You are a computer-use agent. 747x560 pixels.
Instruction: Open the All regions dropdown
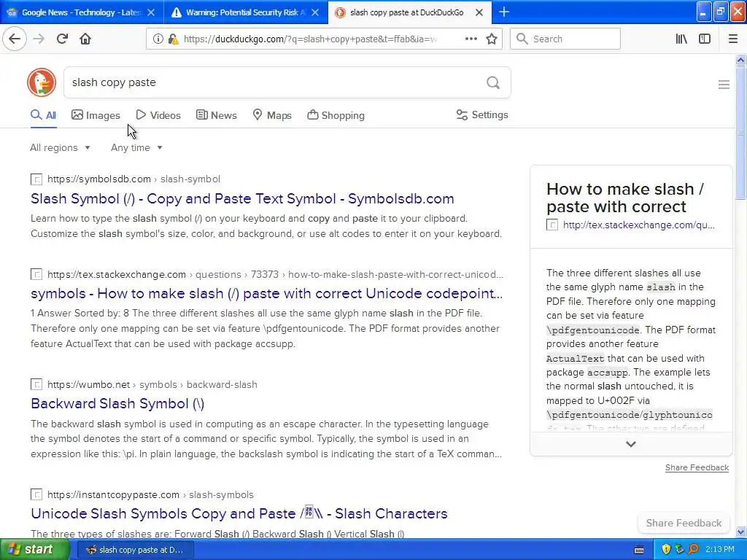(60, 147)
